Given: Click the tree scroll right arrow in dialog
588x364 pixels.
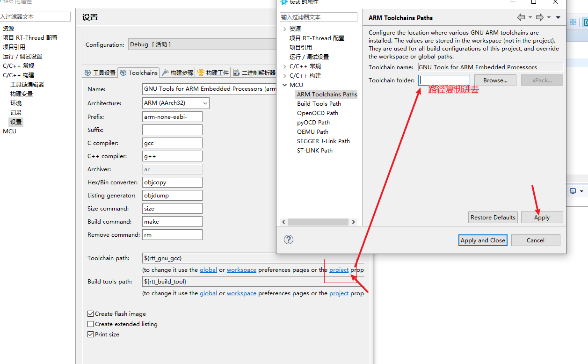Looking at the screenshot, I should [354, 222].
